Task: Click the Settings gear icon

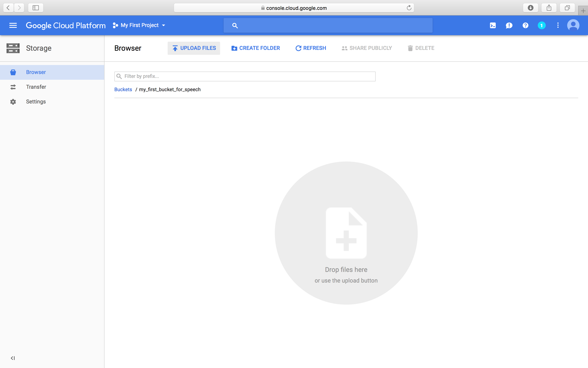Action: (13, 102)
